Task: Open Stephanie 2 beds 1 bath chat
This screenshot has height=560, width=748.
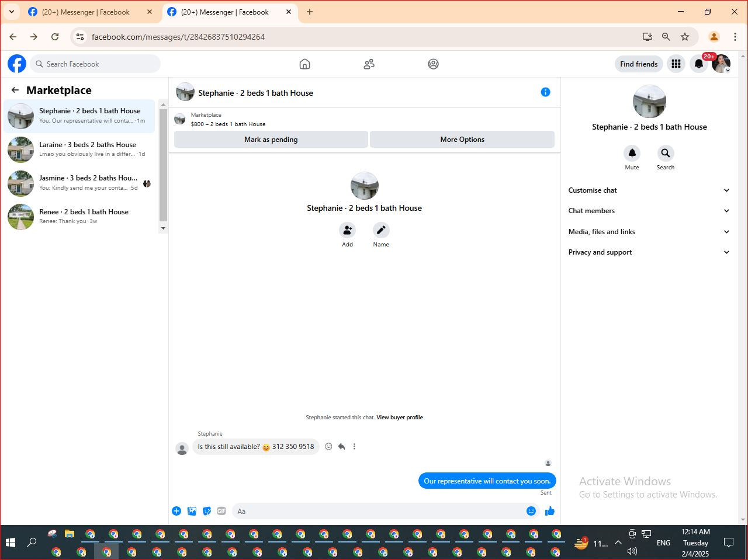Action: tap(79, 116)
